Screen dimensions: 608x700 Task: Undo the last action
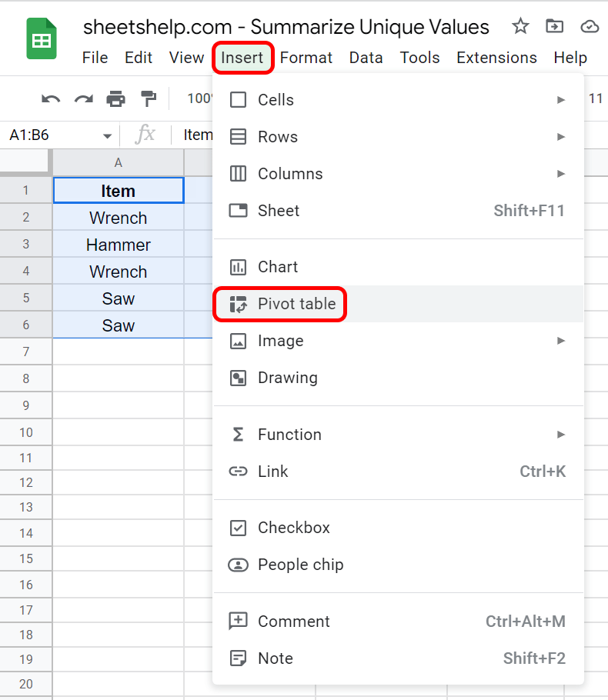(x=51, y=98)
